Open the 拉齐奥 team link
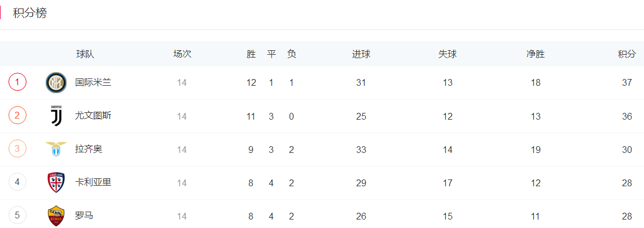Image resolution: width=644 pixels, height=228 pixels. pos(89,149)
